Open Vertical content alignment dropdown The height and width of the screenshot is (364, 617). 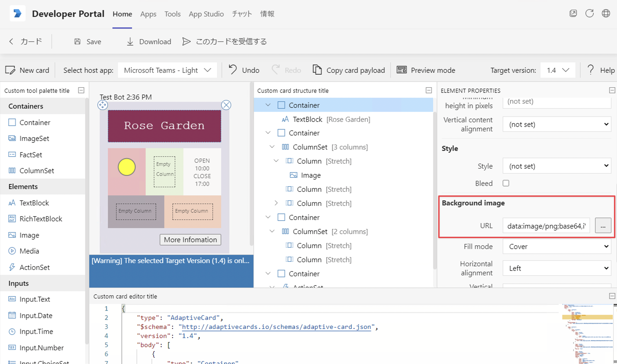pyautogui.click(x=557, y=124)
